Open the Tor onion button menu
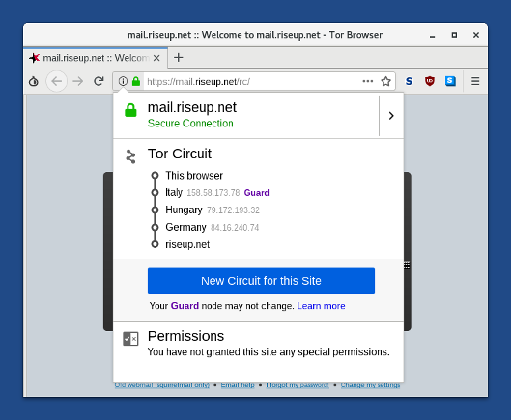Image resolution: width=511 pixels, height=420 pixels. pos(34,81)
